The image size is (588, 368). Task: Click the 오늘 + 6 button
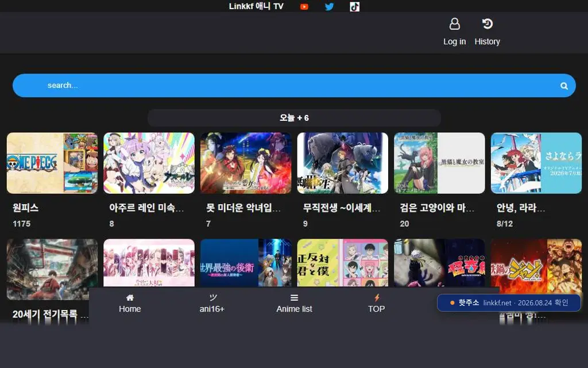294,118
